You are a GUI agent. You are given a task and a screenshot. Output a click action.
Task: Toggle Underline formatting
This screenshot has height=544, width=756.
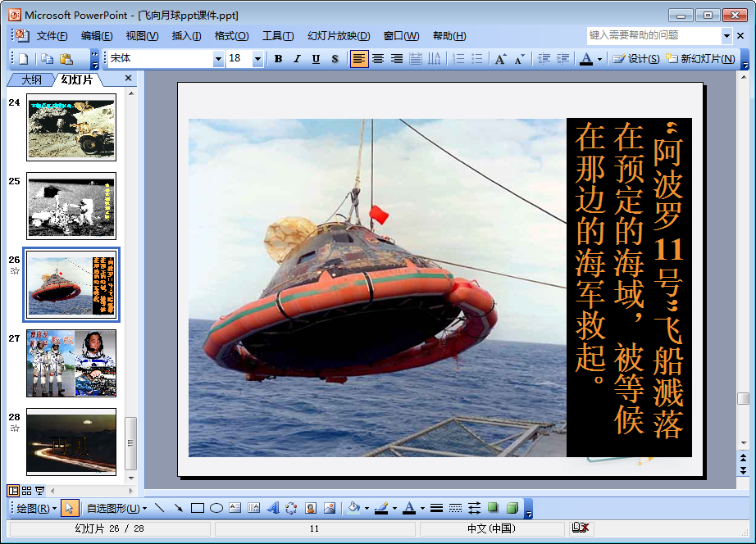[316, 59]
